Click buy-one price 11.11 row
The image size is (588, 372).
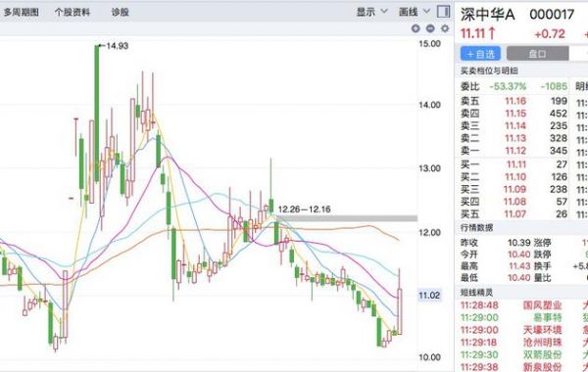[x=514, y=164]
